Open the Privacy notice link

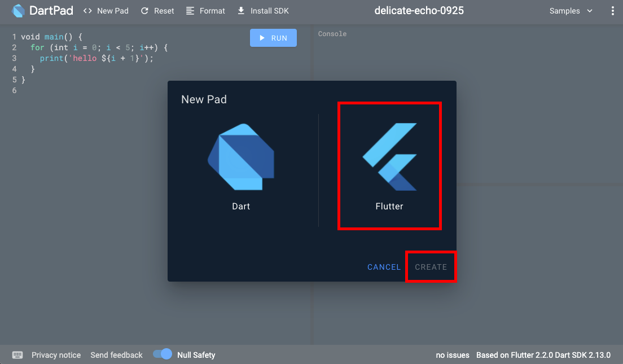[56, 355]
